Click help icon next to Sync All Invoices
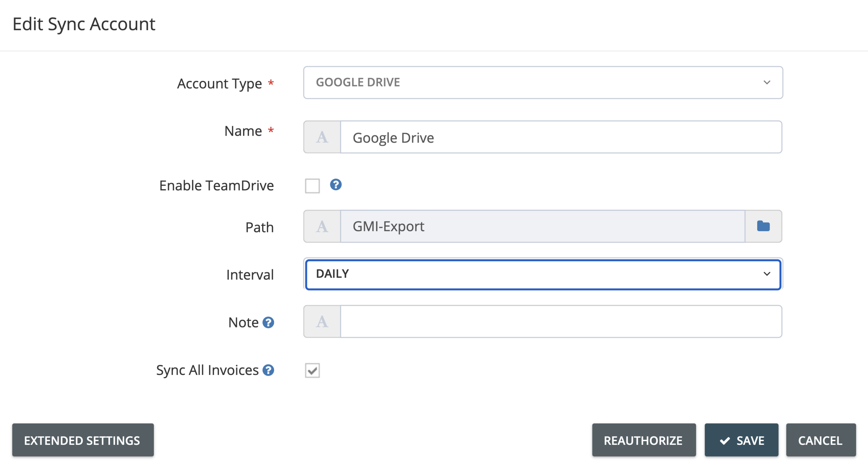The height and width of the screenshot is (470, 868). [268, 370]
